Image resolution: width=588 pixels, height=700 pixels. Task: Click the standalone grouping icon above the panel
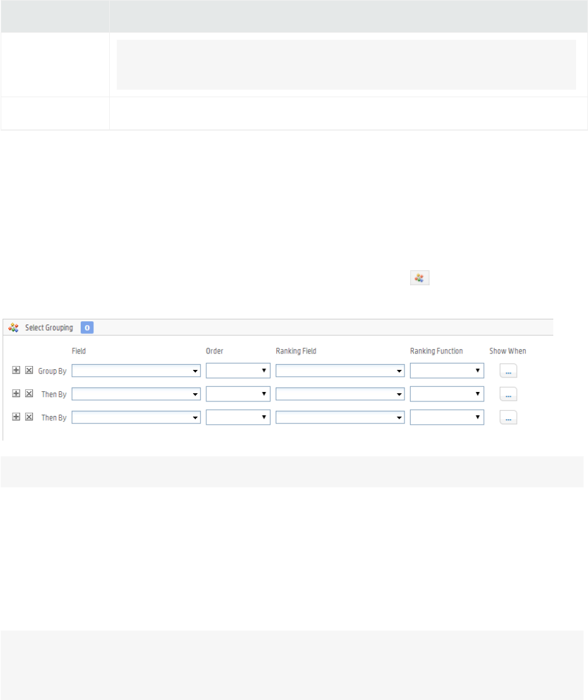[x=420, y=277]
